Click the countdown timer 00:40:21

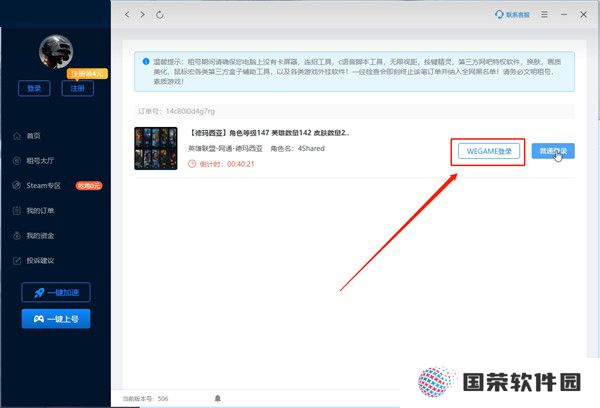(241, 164)
